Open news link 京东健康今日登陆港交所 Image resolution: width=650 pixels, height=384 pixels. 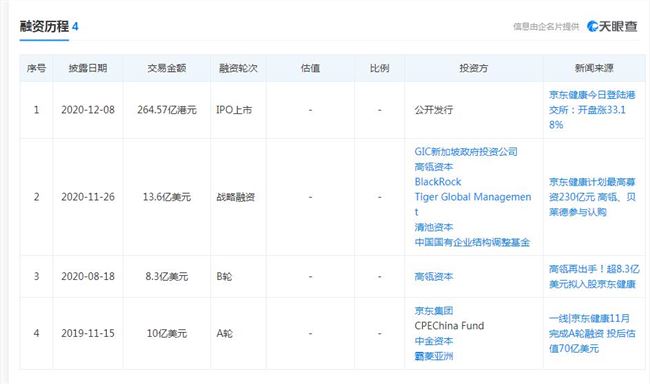592,110
